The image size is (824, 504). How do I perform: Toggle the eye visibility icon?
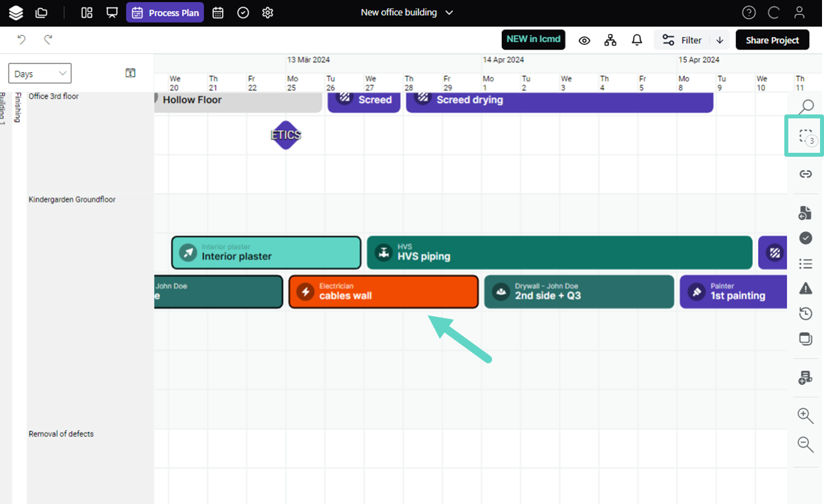(x=584, y=40)
